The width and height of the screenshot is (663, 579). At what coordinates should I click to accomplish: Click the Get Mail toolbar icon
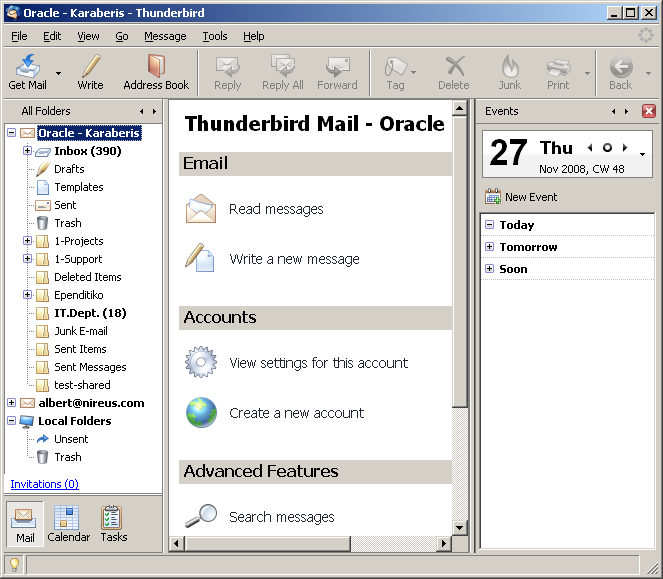click(x=27, y=66)
